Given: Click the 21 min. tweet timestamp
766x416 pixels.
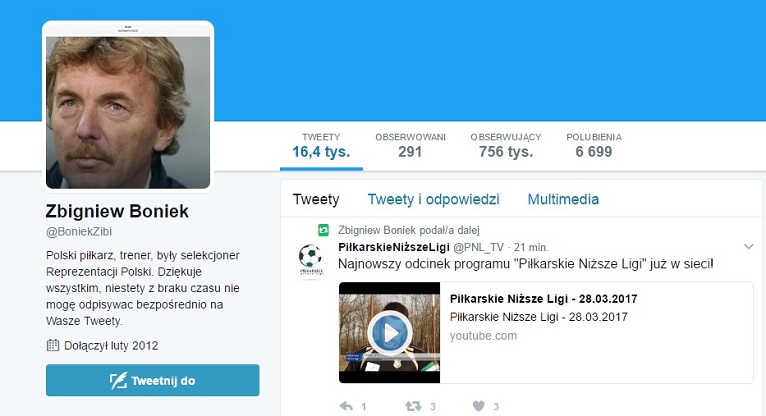Looking at the screenshot, I should point(531,248).
